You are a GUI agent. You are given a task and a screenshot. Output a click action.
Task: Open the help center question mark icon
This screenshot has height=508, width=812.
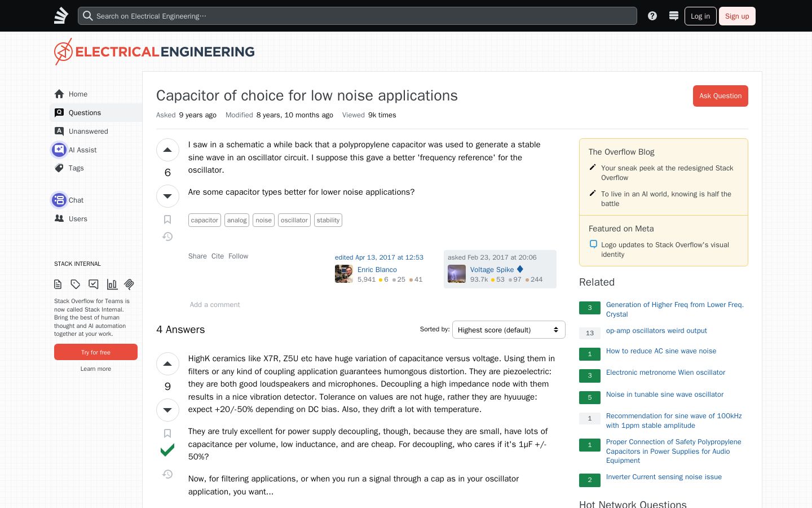[652, 16]
